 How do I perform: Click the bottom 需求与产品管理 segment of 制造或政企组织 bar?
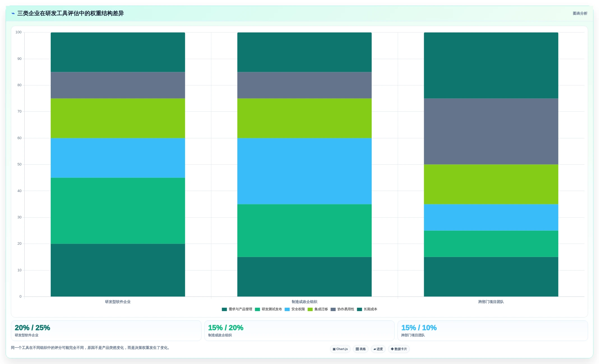coord(304,277)
